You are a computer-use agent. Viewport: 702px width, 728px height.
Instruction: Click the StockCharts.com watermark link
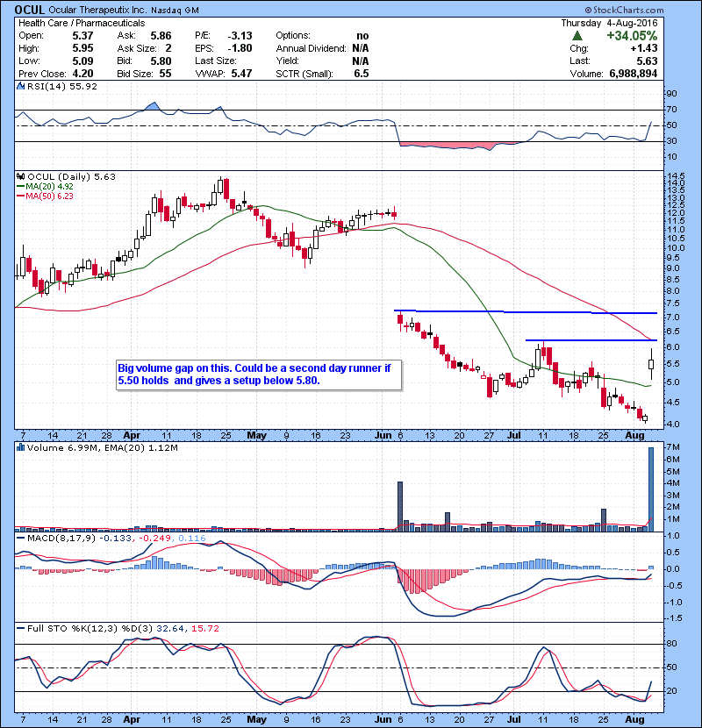(624, 10)
